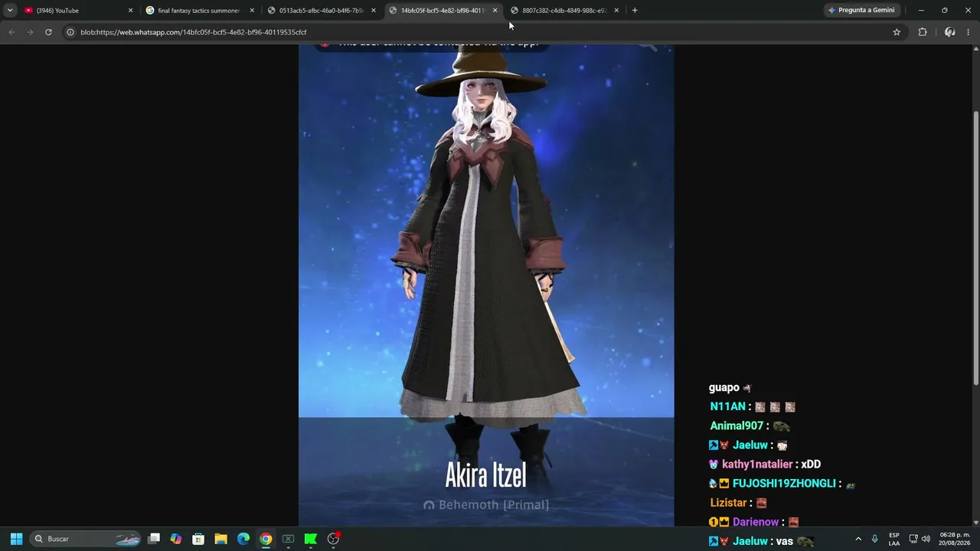
Task: Click the Pregunta a Gemini button
Action: pos(862,10)
